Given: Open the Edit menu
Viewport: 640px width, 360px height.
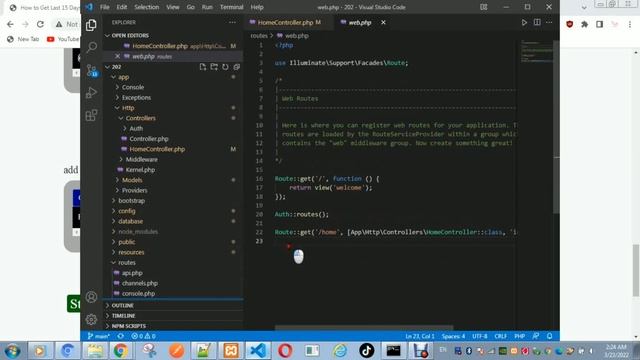Looking at the screenshot, I should tap(122, 7).
